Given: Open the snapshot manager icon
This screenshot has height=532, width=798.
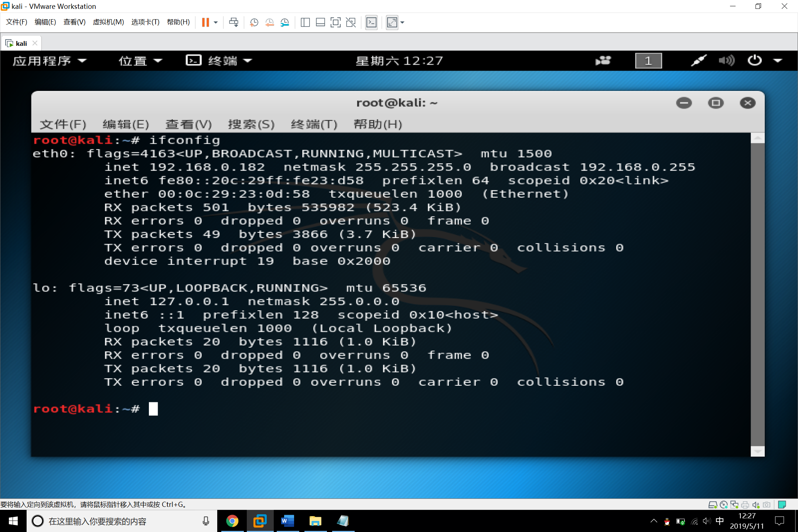Looking at the screenshot, I should 284,23.
